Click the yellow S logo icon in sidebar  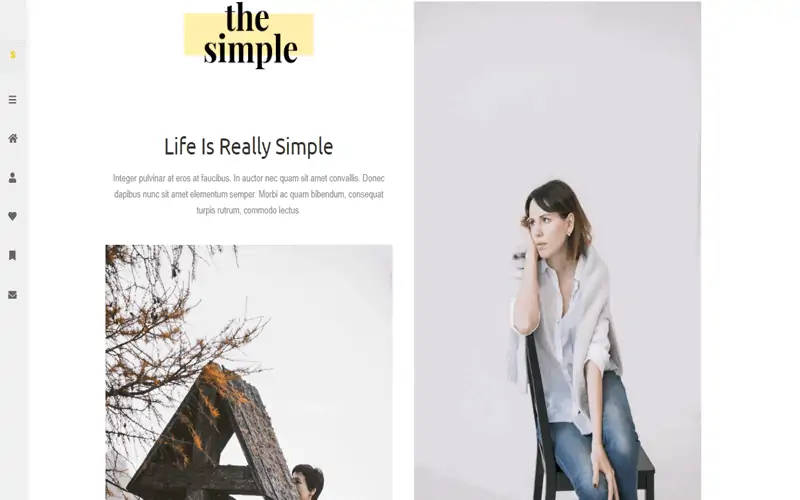[13, 55]
